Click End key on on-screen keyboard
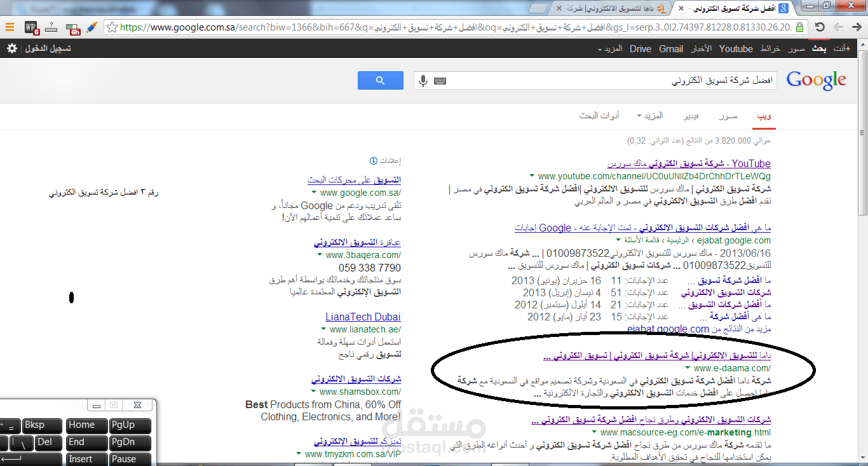The height and width of the screenshot is (466, 868). 86,442
